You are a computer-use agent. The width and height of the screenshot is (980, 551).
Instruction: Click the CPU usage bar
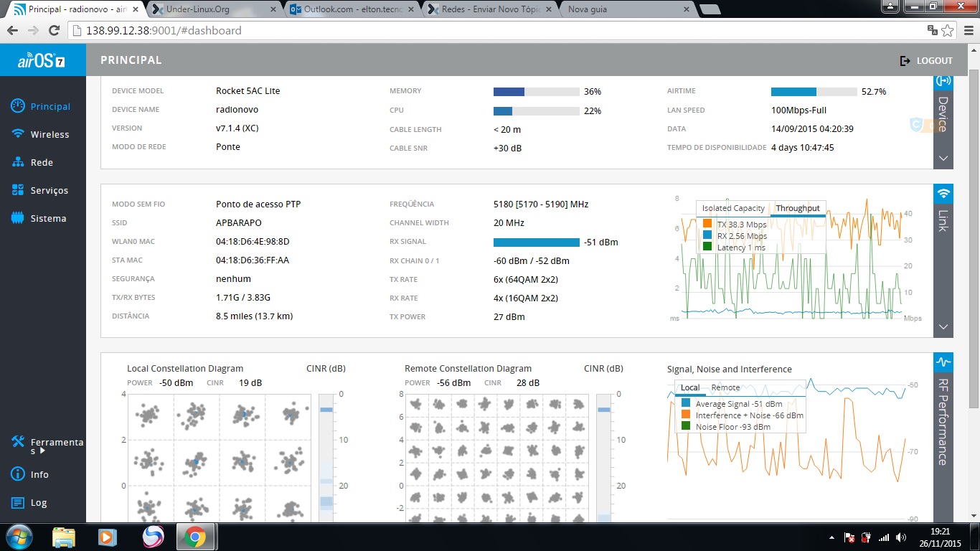pos(537,111)
